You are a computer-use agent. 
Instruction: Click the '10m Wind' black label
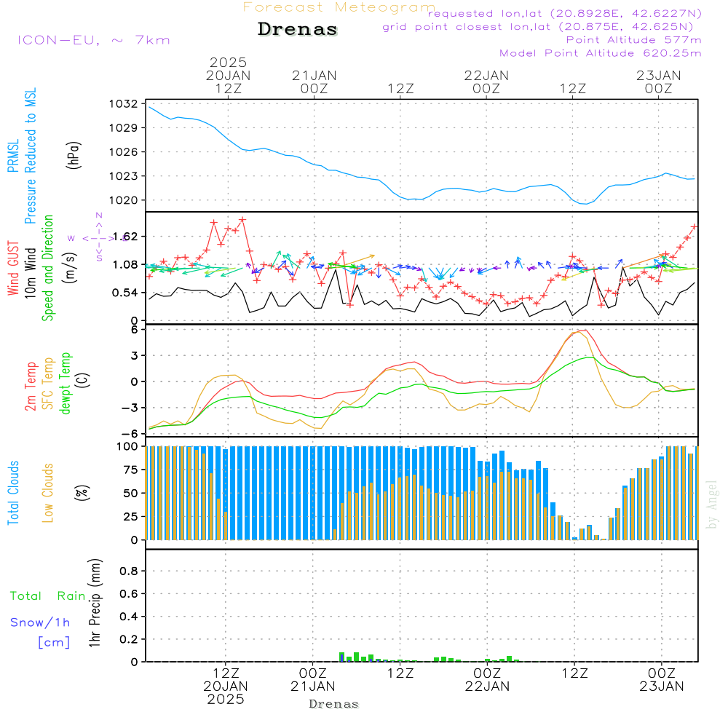[x=30, y=273]
